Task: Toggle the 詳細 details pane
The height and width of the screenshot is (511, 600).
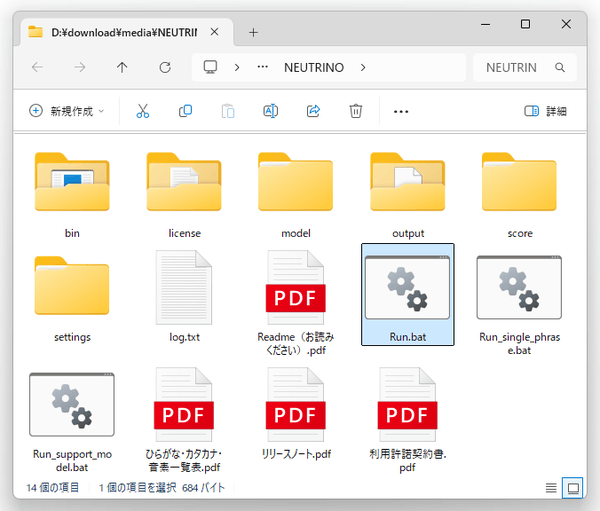Action: (545, 111)
